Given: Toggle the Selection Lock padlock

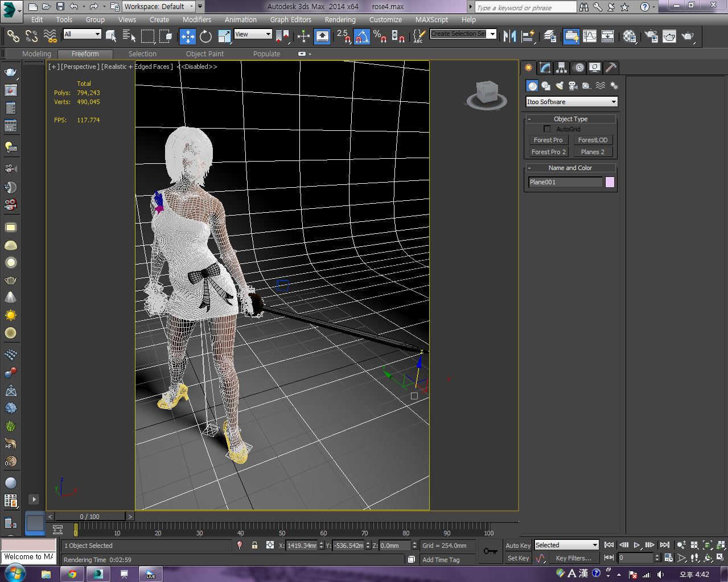Looking at the screenshot, I should click(254, 545).
